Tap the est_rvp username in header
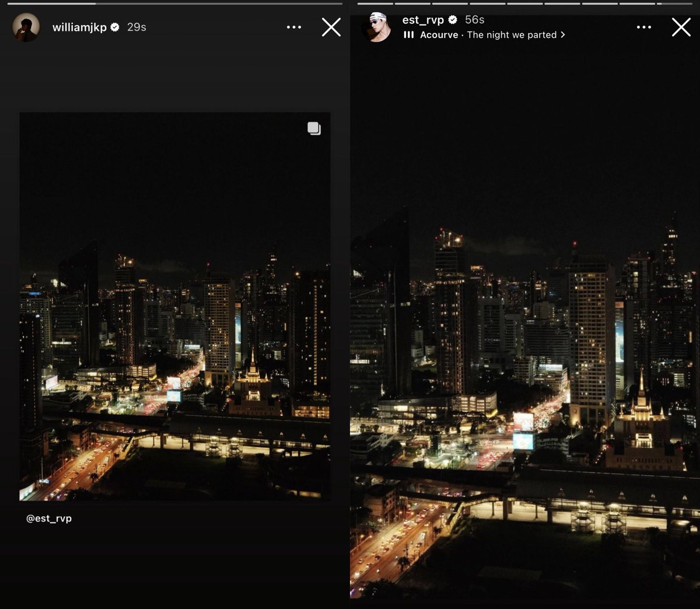This screenshot has width=700, height=609. [423, 20]
